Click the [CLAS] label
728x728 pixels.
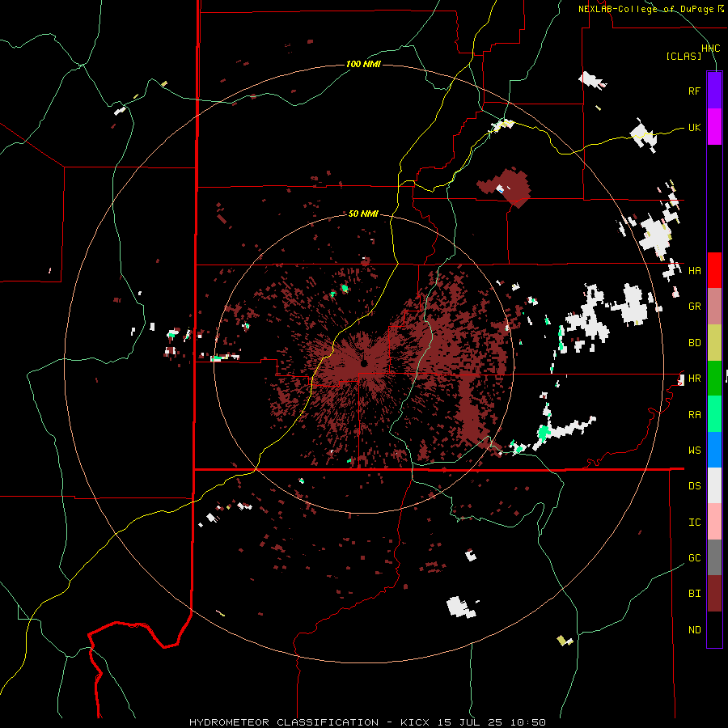[x=684, y=57]
